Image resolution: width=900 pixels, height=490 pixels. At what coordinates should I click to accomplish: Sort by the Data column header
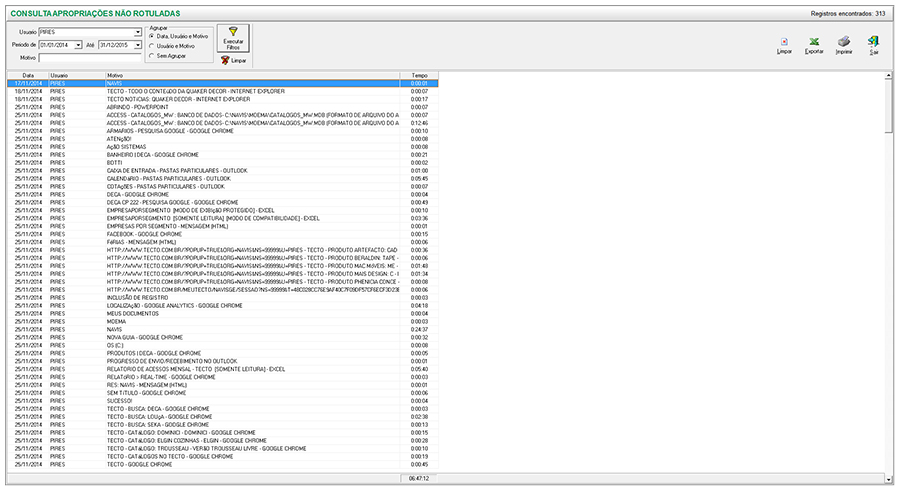[28, 75]
